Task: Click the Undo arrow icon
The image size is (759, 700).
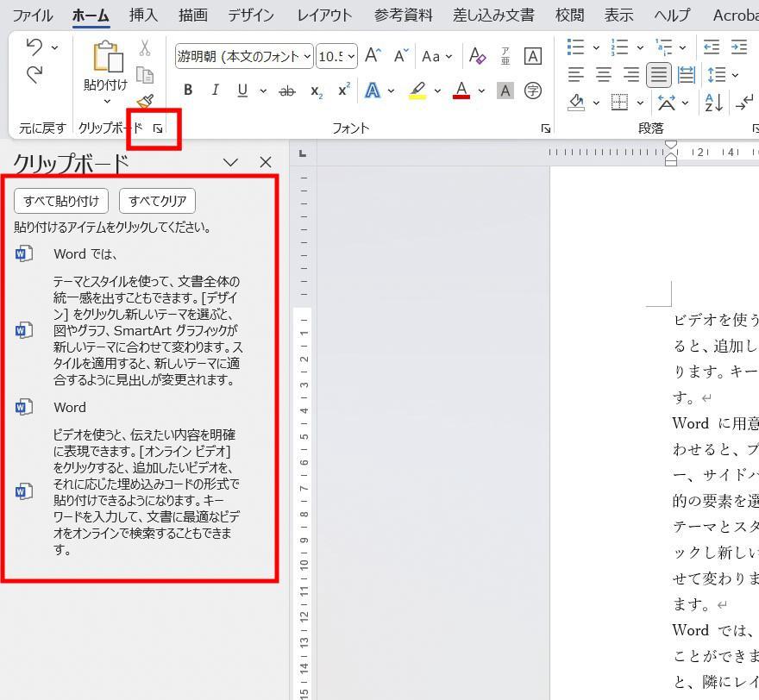Action: [x=34, y=47]
